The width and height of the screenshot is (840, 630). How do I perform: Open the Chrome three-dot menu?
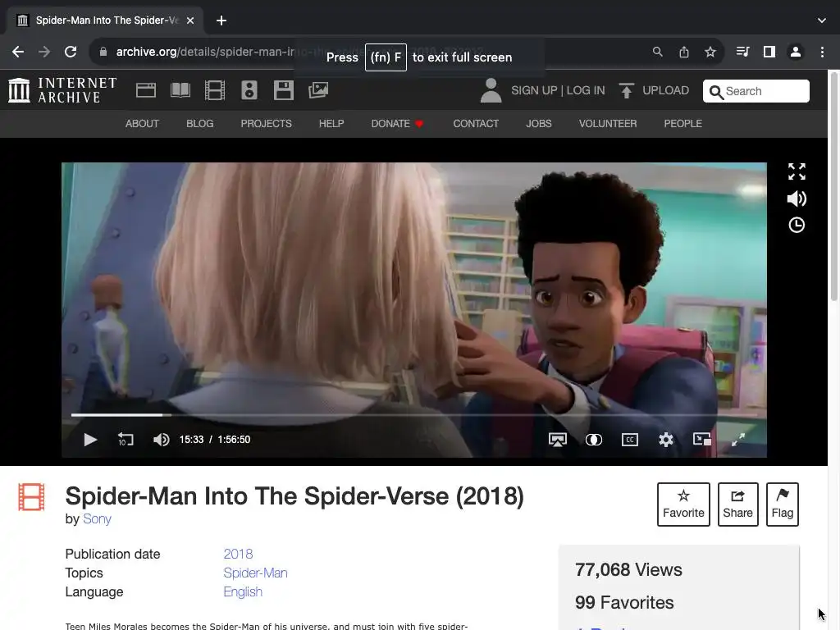point(822,52)
